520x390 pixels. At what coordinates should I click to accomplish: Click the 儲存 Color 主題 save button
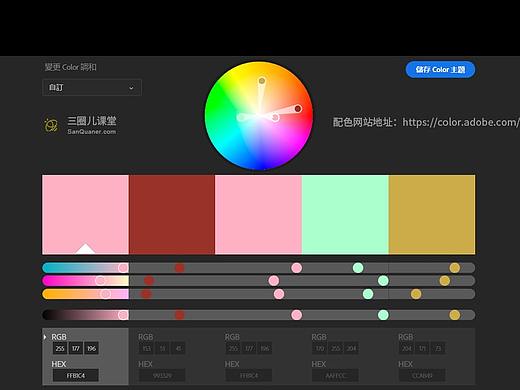(440, 70)
